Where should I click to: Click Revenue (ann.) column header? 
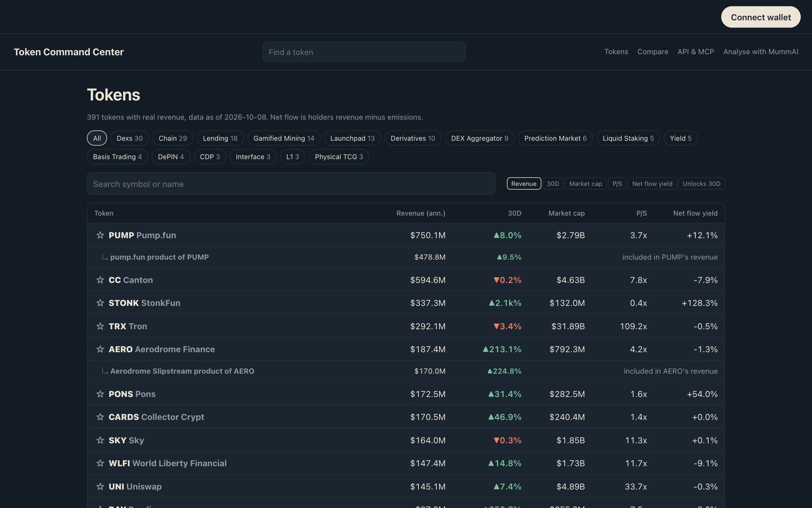pyautogui.click(x=421, y=213)
